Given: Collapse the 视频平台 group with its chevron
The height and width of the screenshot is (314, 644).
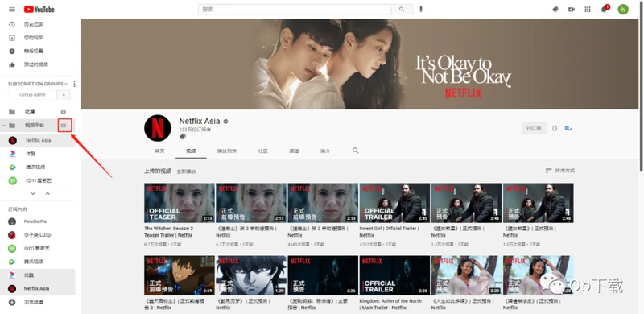Looking at the screenshot, I should click(4, 125).
